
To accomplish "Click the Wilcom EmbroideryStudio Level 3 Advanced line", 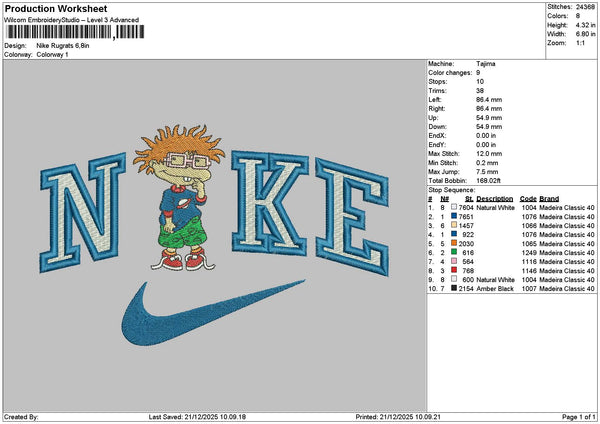I will pos(72,20).
